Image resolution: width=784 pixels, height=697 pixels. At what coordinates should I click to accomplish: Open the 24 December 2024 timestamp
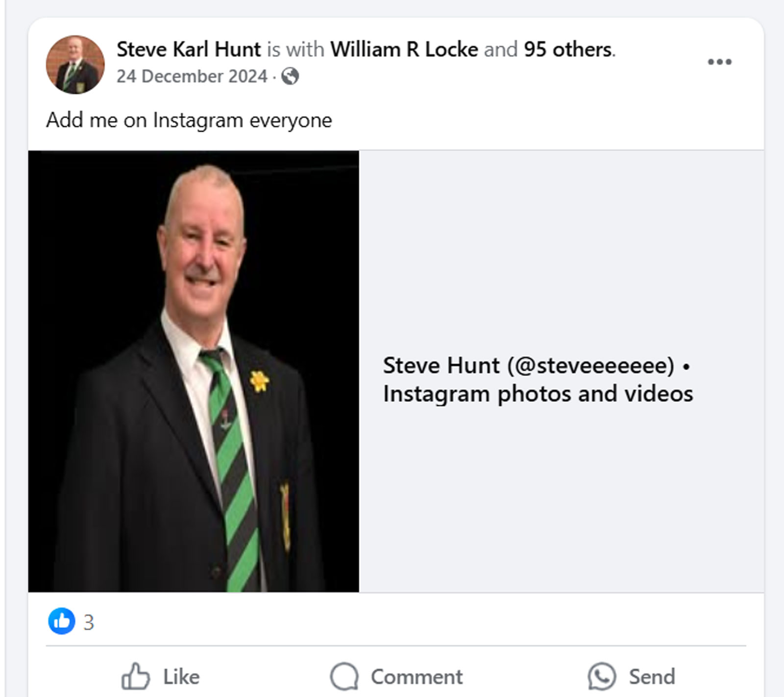(192, 76)
